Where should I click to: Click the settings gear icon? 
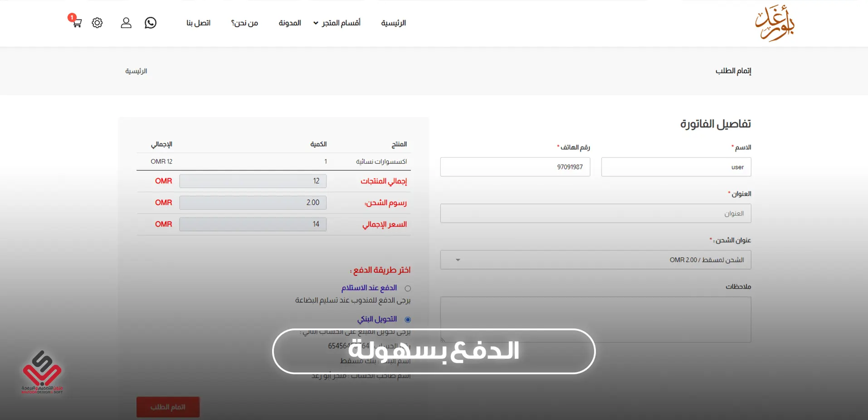[x=97, y=23]
